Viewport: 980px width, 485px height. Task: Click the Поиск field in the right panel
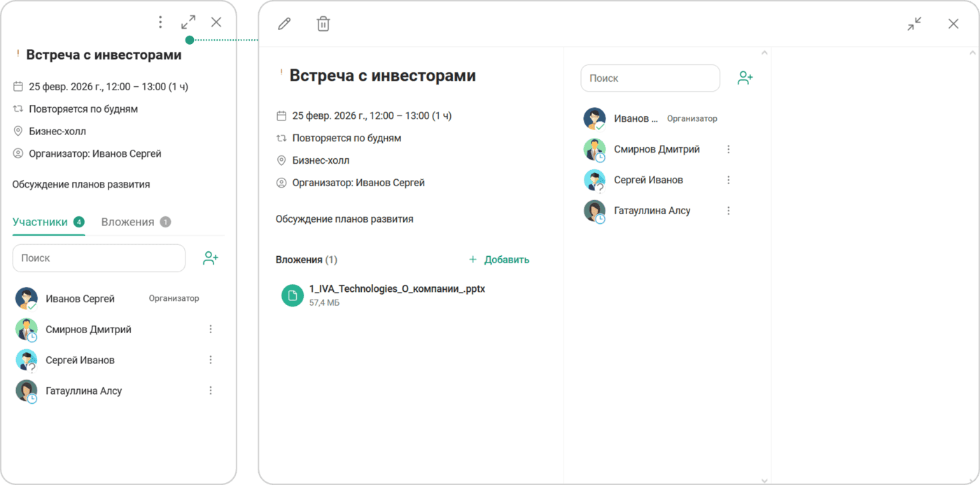650,78
